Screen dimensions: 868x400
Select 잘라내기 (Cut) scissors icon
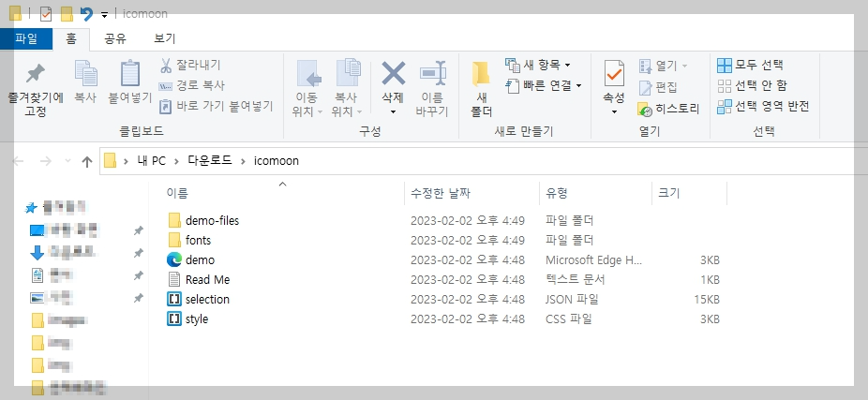[x=166, y=65]
